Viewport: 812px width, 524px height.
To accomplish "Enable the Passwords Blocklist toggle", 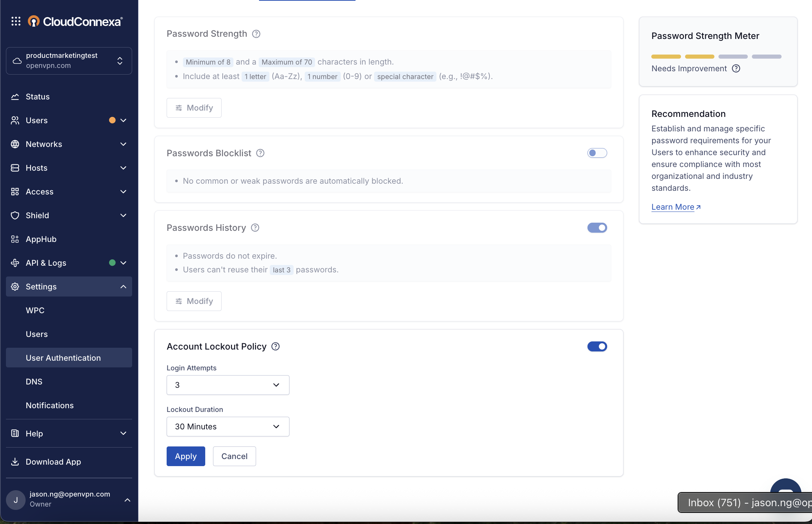I will [x=597, y=153].
